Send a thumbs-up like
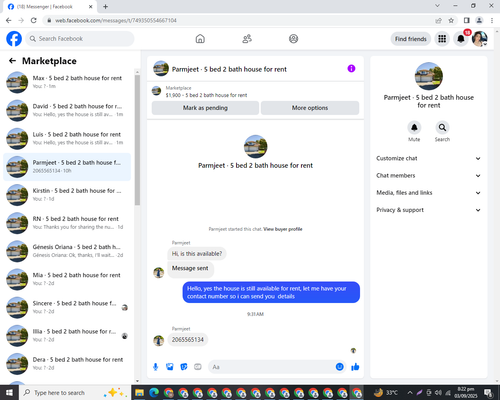500x400 pixels. coord(355,367)
